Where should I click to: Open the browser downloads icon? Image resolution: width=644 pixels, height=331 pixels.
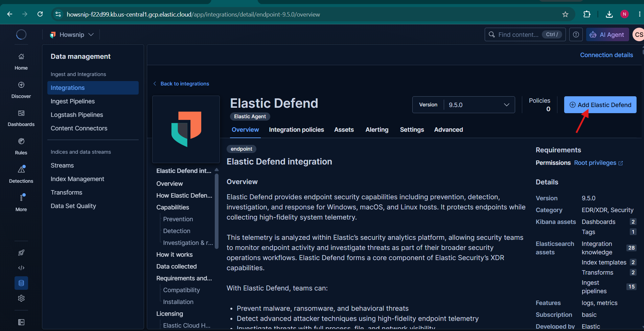[x=609, y=14]
